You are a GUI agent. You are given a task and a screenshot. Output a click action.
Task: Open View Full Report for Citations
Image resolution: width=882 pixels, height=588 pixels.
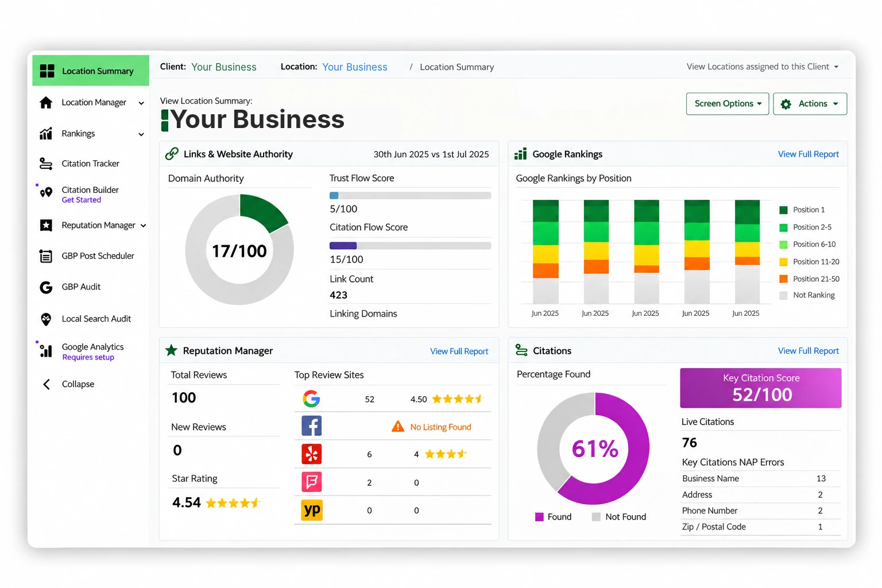(808, 351)
